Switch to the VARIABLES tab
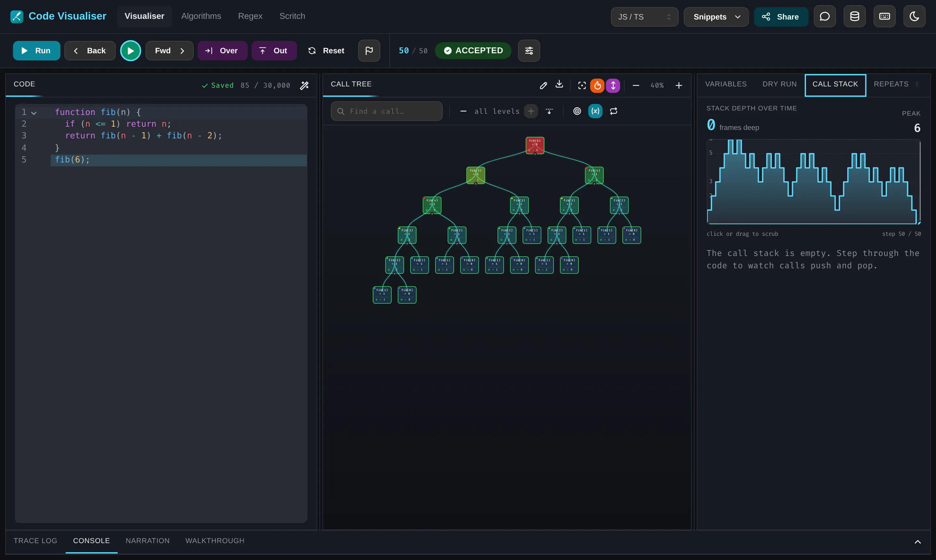The height and width of the screenshot is (560, 936). [726, 84]
